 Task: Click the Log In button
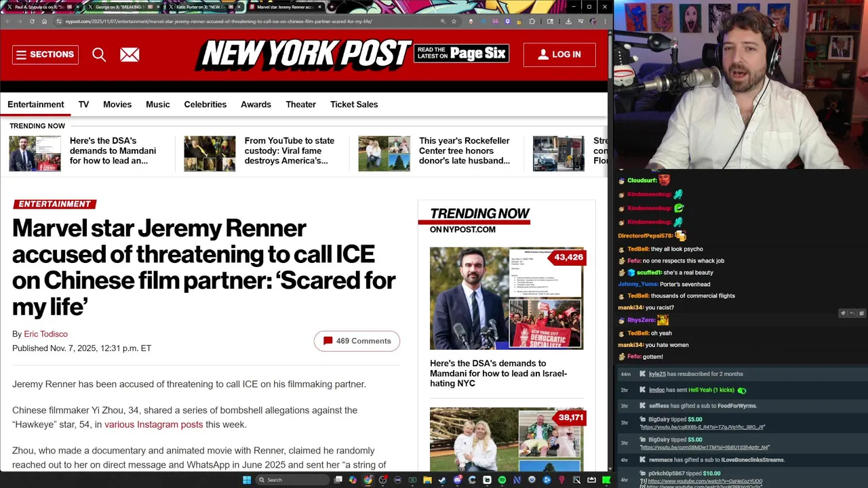coord(559,54)
